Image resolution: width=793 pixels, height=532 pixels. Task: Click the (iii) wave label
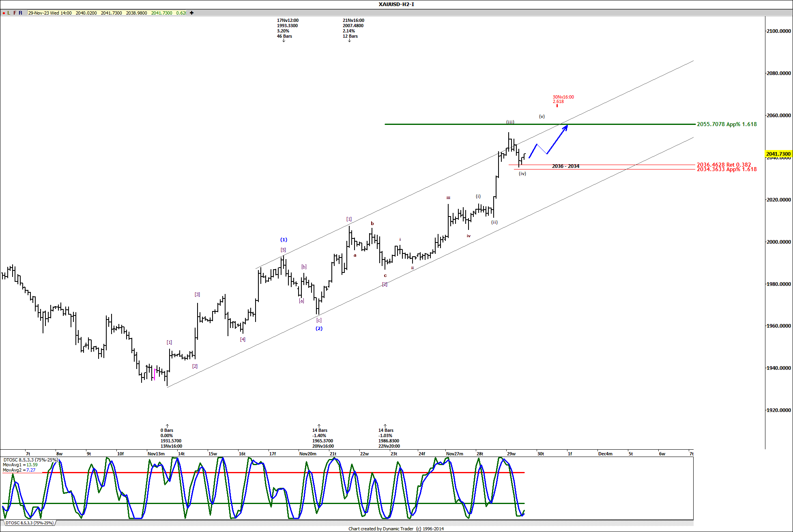[510, 122]
